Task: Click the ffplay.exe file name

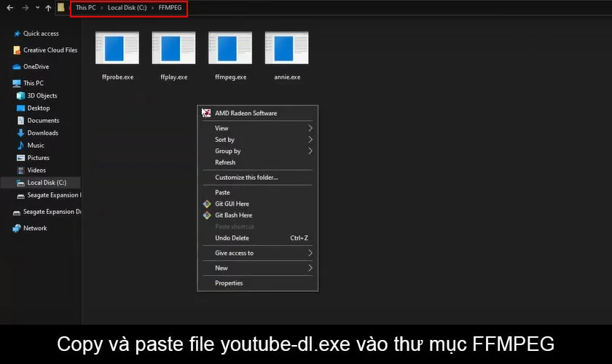Action: click(x=173, y=77)
